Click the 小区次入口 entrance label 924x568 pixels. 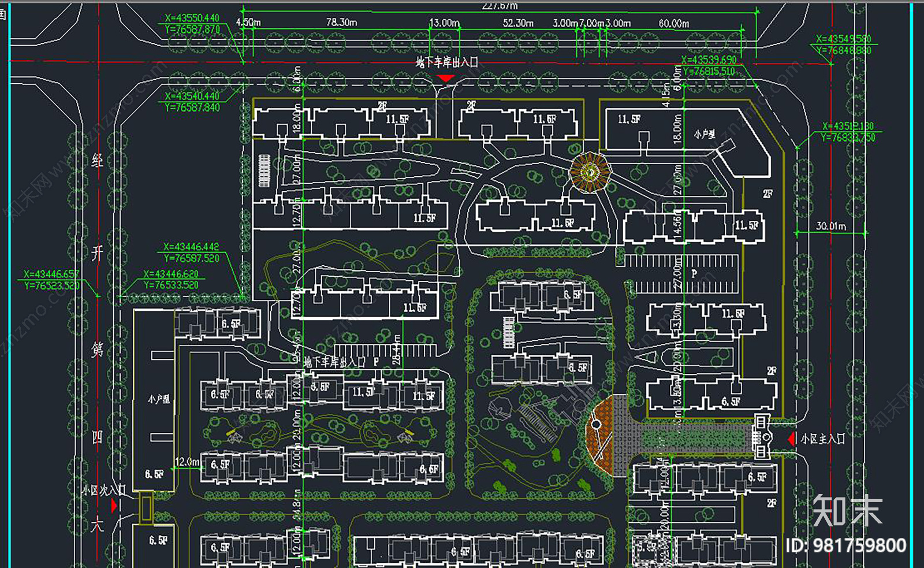point(103,491)
